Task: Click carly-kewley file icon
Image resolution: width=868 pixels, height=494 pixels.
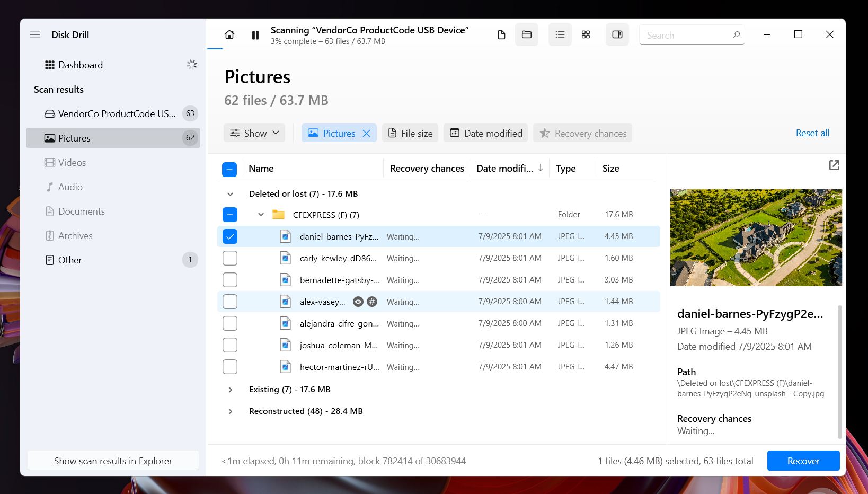Action: coord(285,258)
